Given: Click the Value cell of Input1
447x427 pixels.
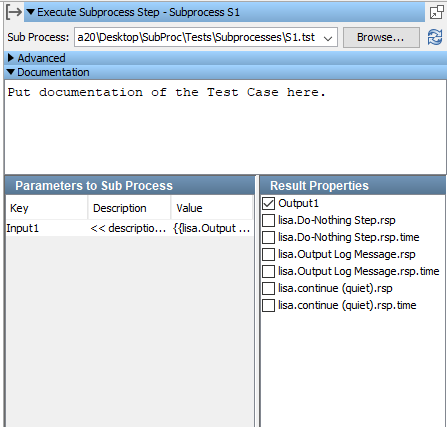Looking at the screenshot, I should [212, 228].
